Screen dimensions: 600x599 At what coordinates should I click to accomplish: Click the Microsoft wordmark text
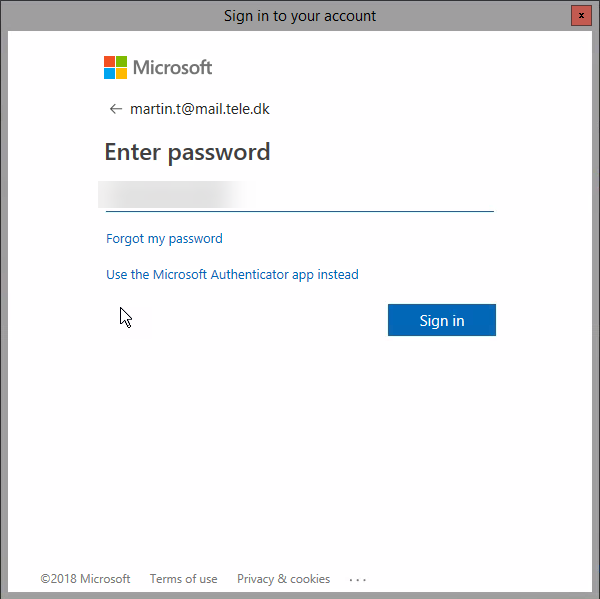click(172, 67)
